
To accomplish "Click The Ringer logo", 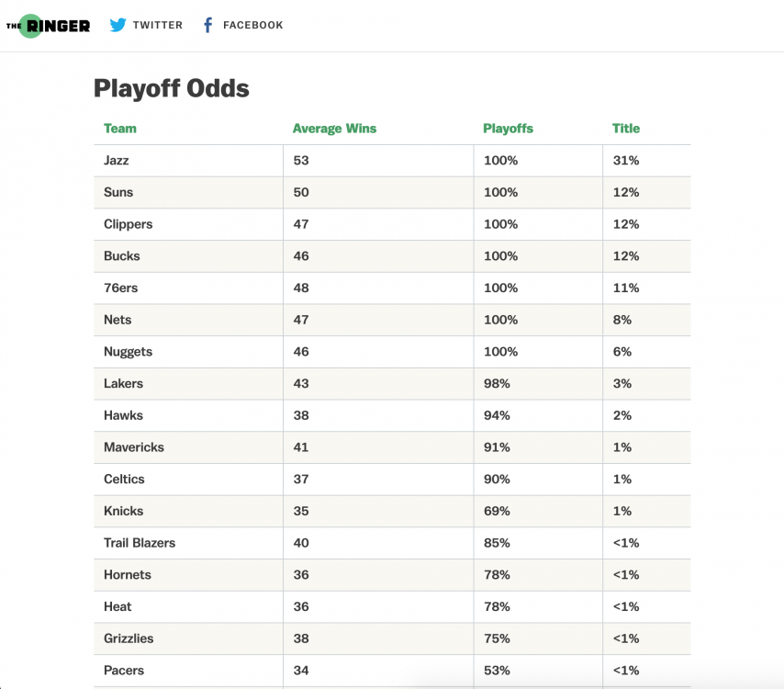I will tap(48, 26).
